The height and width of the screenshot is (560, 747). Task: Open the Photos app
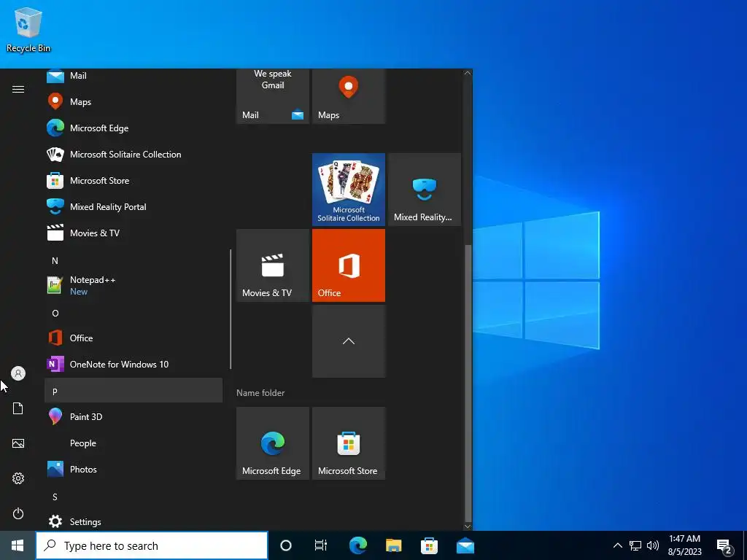[x=133, y=469]
